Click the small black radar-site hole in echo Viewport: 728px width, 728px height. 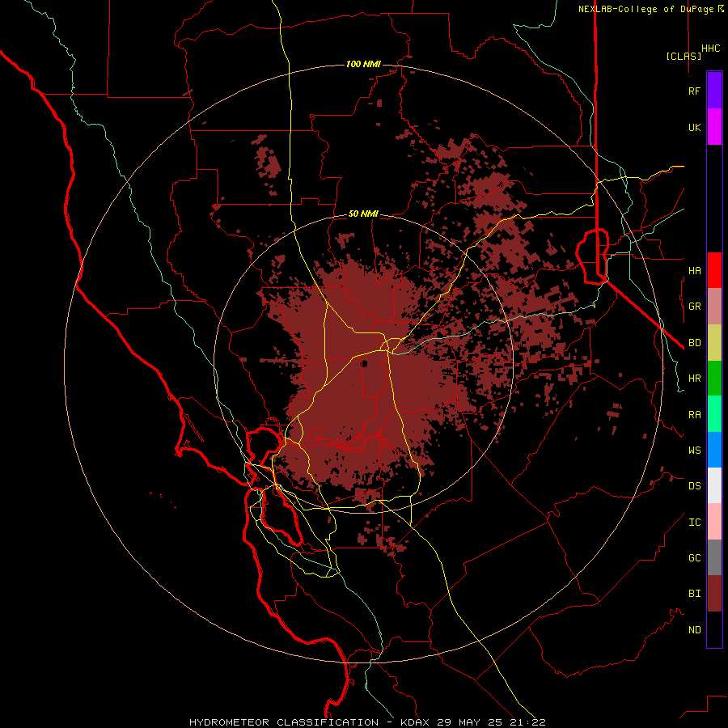pos(365,363)
